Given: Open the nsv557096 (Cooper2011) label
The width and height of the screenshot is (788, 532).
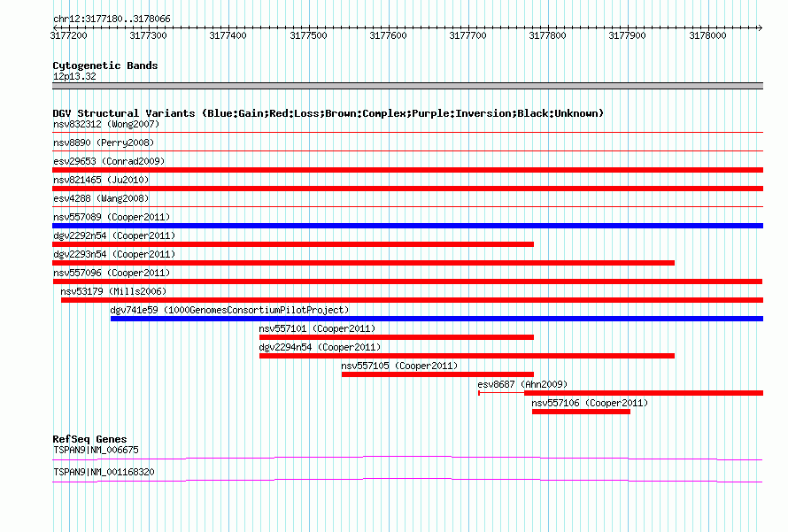Looking at the screenshot, I should tap(112, 273).
